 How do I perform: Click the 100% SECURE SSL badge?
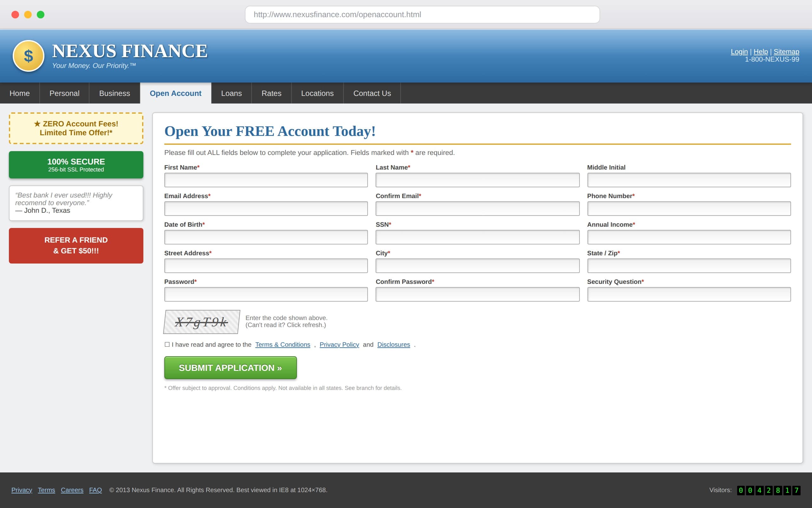pos(76,165)
